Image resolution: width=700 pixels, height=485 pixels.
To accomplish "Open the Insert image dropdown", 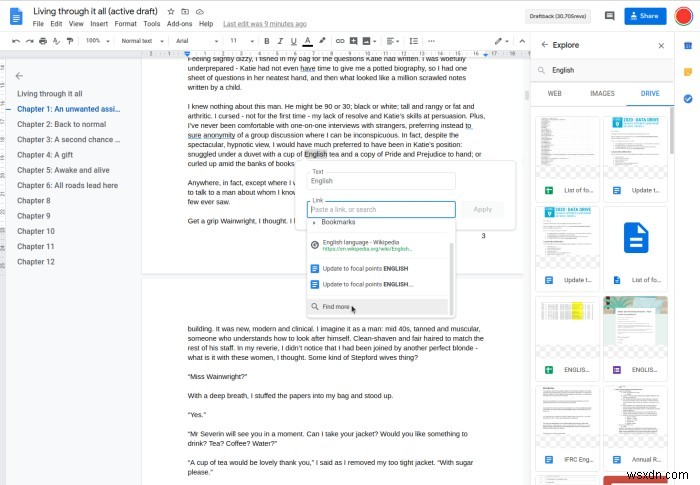I will 369,41.
